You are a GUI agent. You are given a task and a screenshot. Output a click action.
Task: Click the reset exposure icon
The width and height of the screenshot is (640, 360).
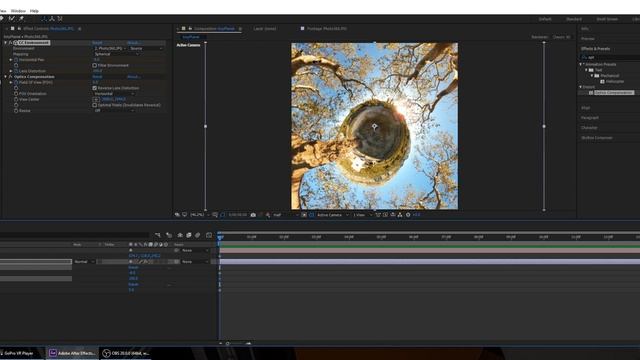408,215
